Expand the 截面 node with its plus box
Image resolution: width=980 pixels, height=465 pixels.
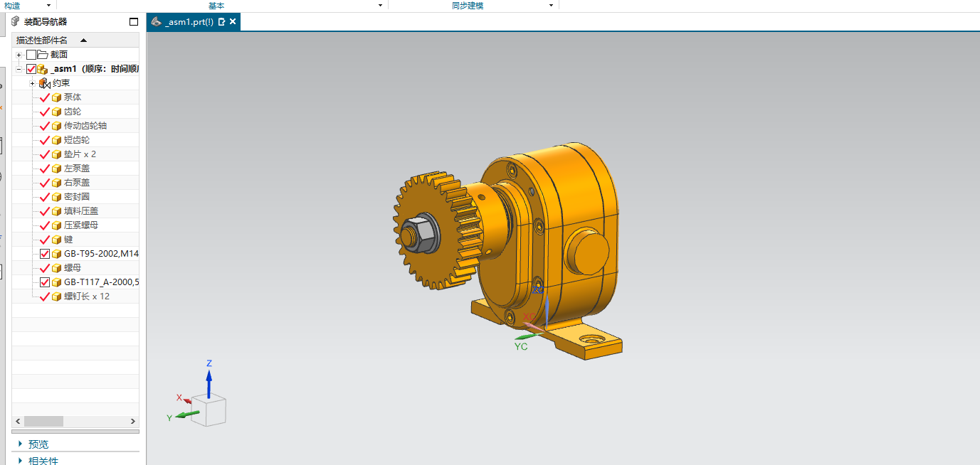click(x=19, y=55)
